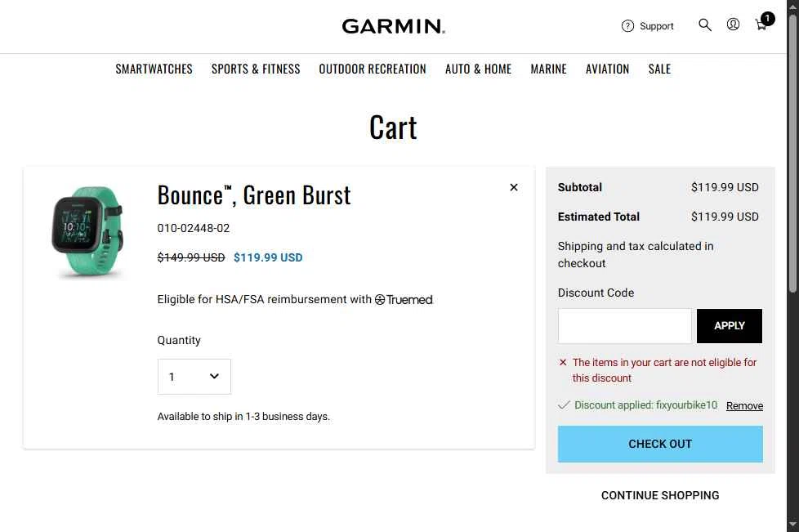
Task: Click the Truemed logo link
Action: (x=404, y=300)
